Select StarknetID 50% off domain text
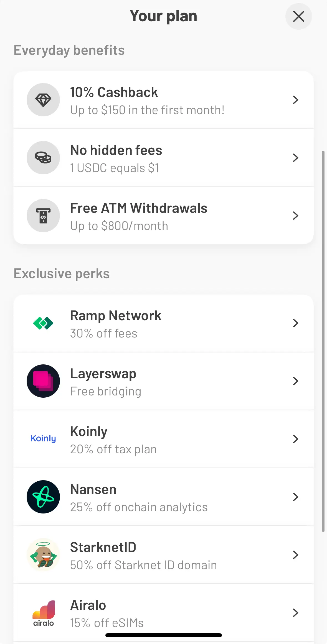Screen dimensions: 327x644 [x=143, y=565]
